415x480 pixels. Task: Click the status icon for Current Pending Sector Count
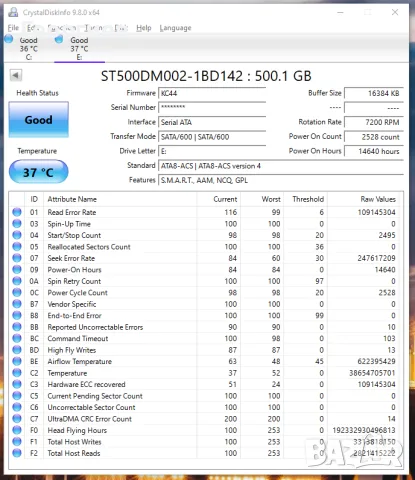[x=17, y=396]
